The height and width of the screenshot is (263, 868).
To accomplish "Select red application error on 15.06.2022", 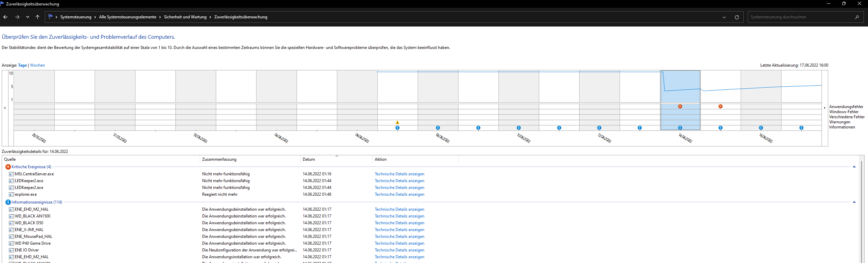I will coord(721,106).
